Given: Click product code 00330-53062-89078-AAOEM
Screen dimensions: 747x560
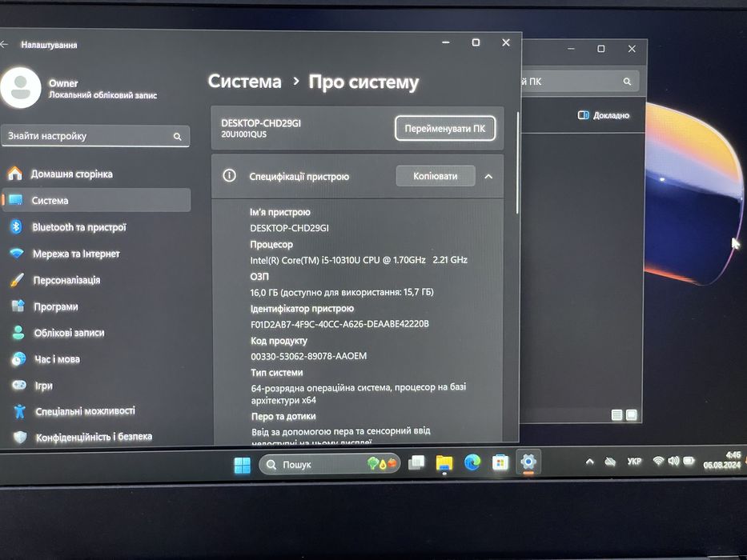Looking at the screenshot, I should pyautogui.click(x=309, y=356).
